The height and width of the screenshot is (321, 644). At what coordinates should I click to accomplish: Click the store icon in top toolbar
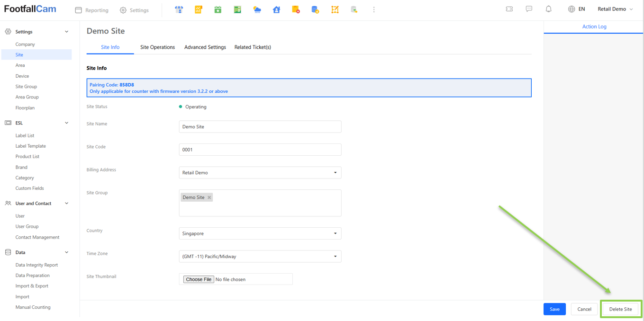(x=179, y=10)
